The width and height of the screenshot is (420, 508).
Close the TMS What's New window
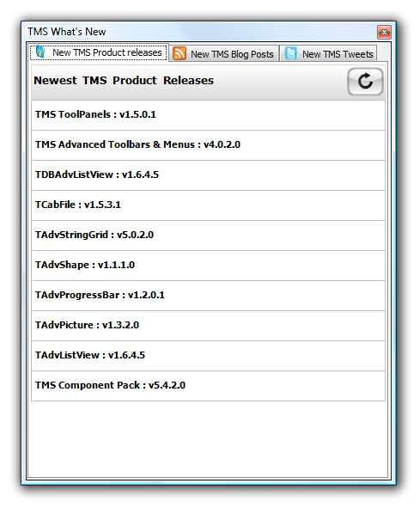pos(384,32)
